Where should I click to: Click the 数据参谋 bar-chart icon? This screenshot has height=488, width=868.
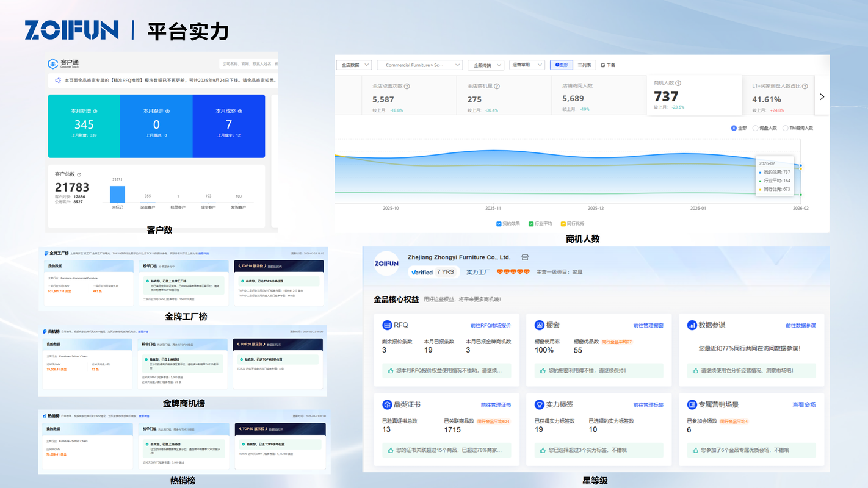[x=692, y=325]
